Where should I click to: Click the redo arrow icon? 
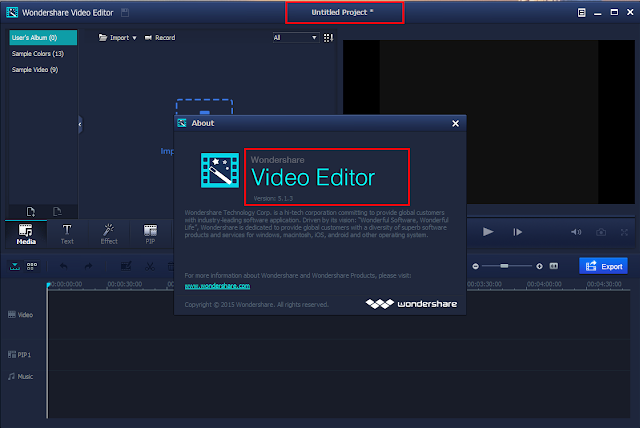[88, 266]
